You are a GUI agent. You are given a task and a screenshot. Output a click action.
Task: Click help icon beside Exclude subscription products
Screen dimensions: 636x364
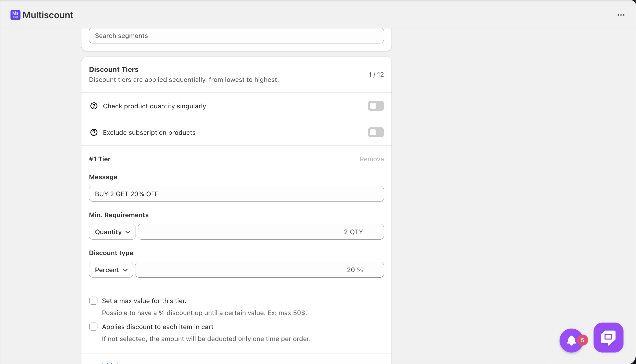click(x=94, y=133)
